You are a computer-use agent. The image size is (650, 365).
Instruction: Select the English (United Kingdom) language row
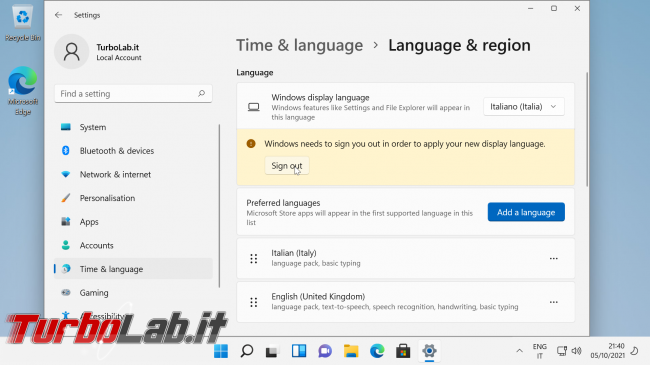(405, 302)
